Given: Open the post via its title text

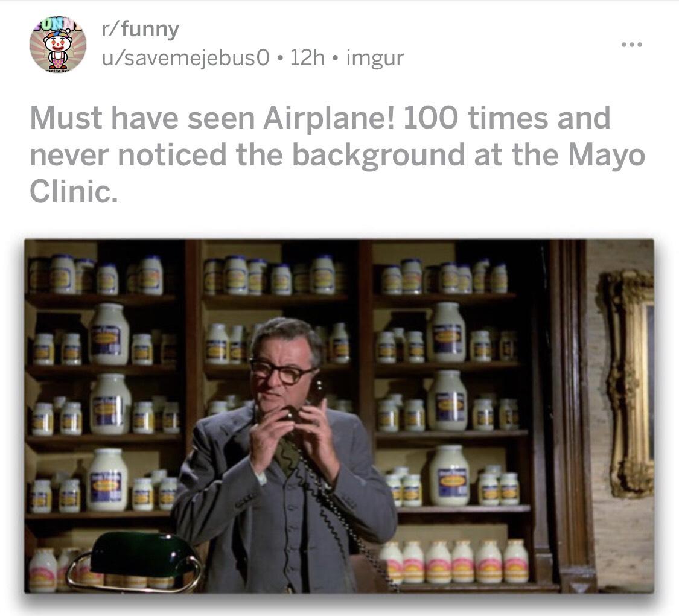Looking at the screenshot, I should point(337,154).
